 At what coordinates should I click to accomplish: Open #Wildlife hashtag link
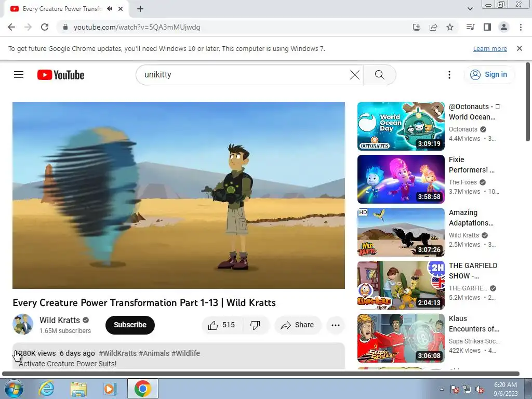click(x=185, y=353)
